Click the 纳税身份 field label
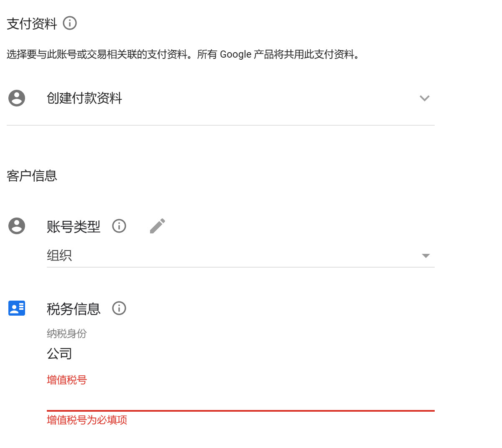This screenshot has width=502, height=448. pyautogui.click(x=67, y=334)
